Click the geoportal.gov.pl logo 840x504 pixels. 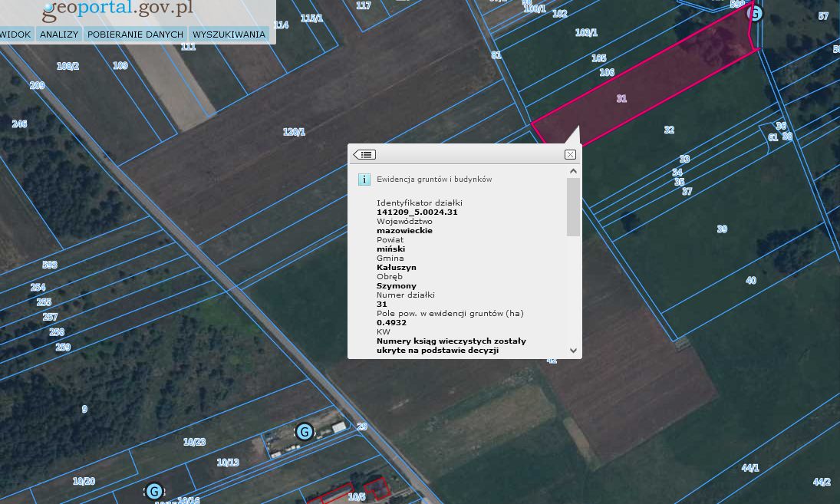pyautogui.click(x=117, y=9)
